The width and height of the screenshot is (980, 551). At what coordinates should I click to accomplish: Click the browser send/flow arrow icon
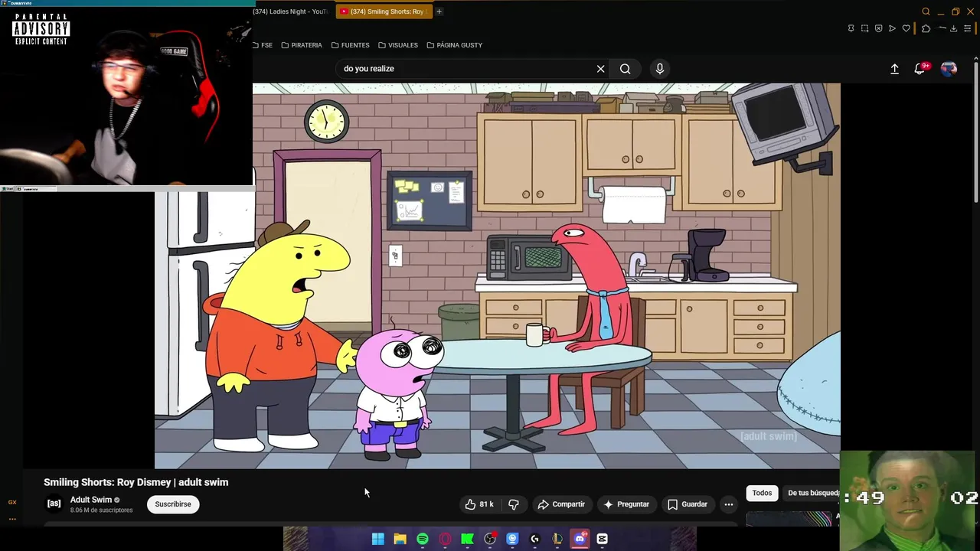click(x=892, y=28)
